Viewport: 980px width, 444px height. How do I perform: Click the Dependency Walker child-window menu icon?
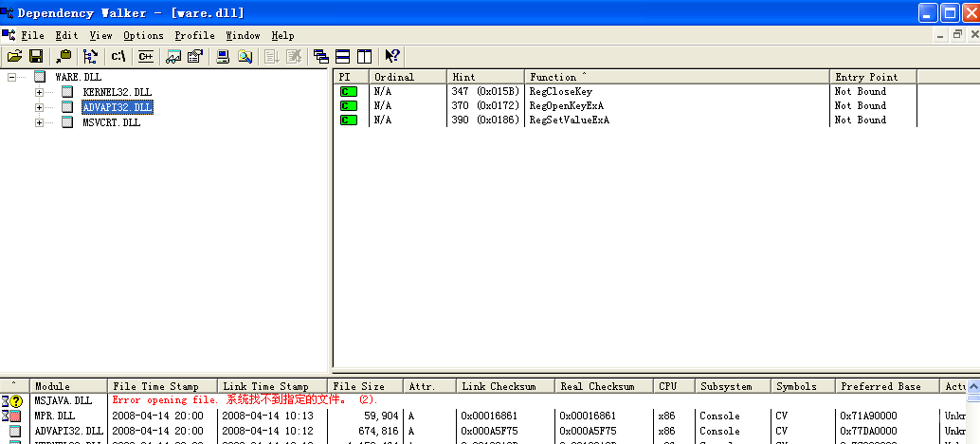pyautogui.click(x=8, y=35)
